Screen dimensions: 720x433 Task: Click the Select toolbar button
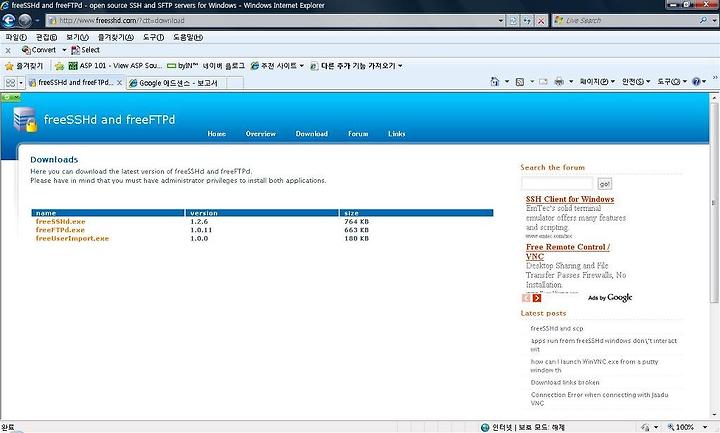coord(85,50)
